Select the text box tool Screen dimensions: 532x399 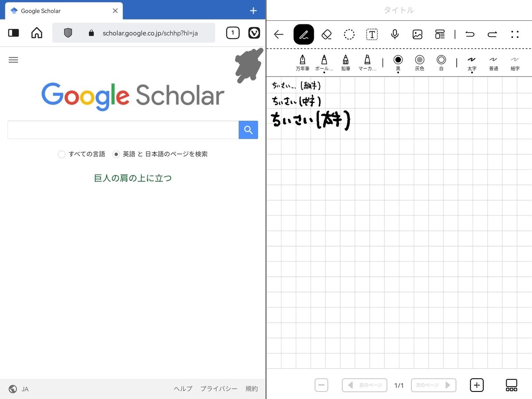point(372,35)
